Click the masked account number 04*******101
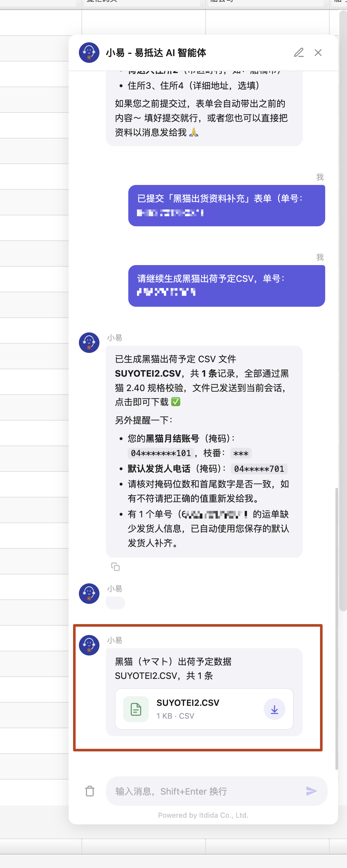347x868 pixels. coord(161,453)
